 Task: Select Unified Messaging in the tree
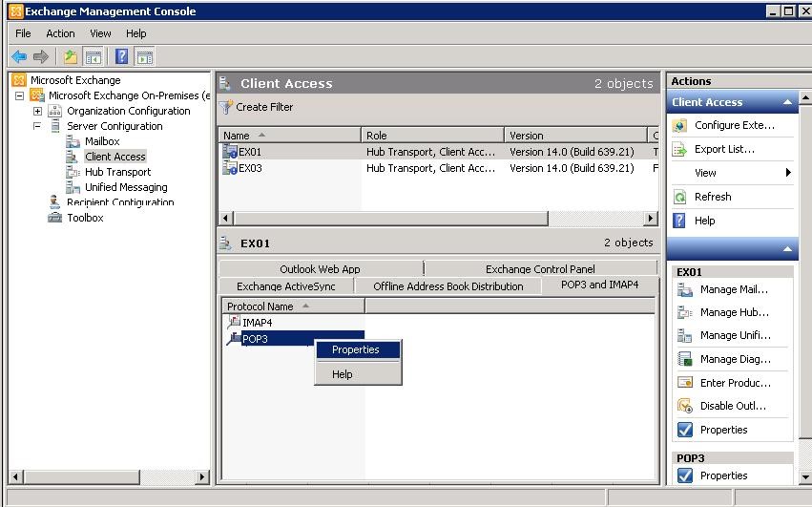click(126, 187)
